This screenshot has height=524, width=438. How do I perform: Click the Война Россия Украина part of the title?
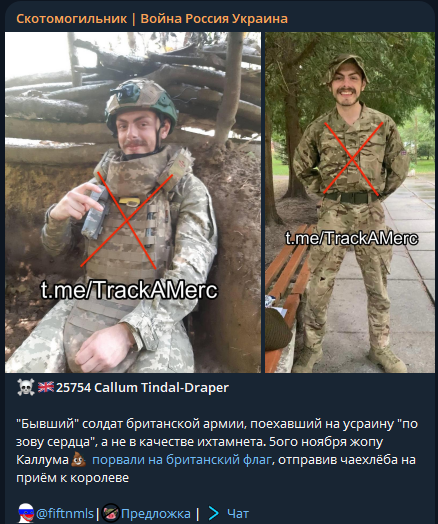214,19
